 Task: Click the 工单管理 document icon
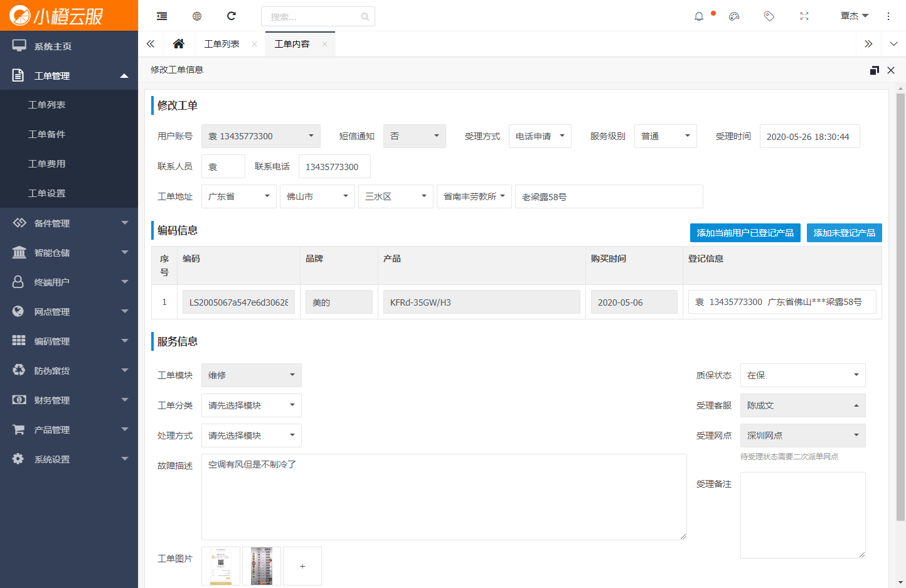coord(18,75)
